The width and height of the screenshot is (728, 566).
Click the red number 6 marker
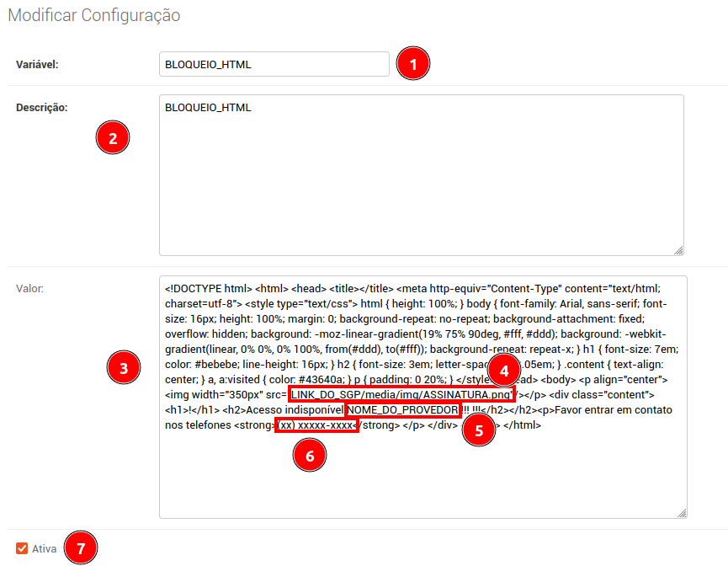click(309, 455)
